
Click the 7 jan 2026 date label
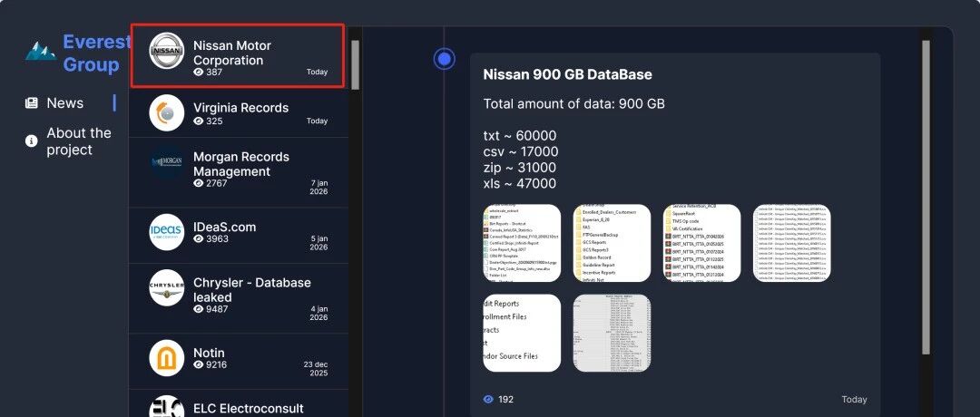318,188
